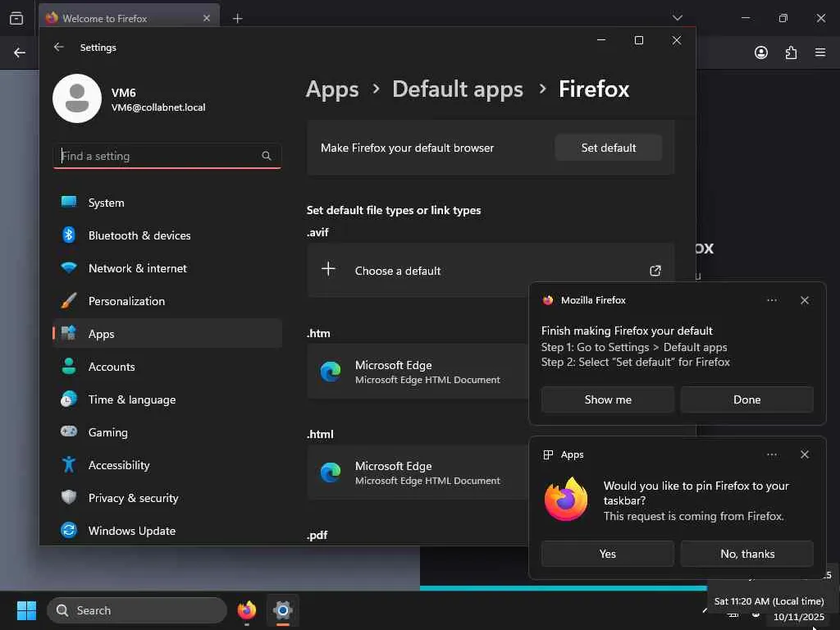This screenshot has width=840, height=630.
Task: Click Choose a default for .avif
Action: (x=491, y=271)
